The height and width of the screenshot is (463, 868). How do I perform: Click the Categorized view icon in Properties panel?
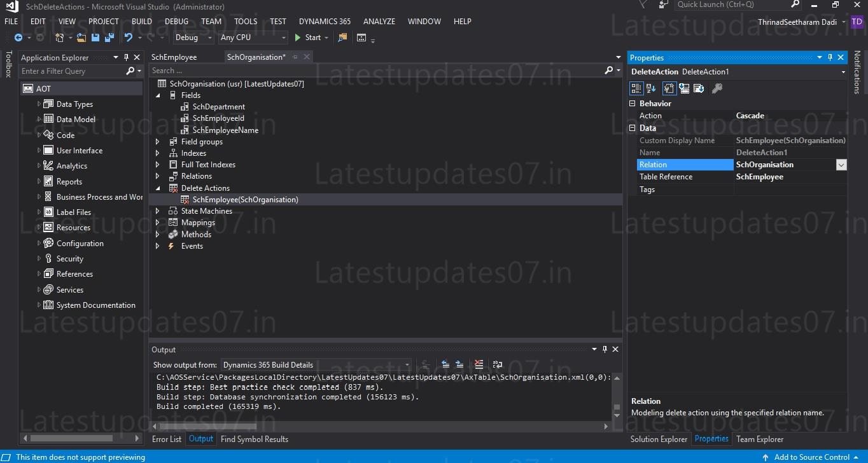click(x=636, y=88)
